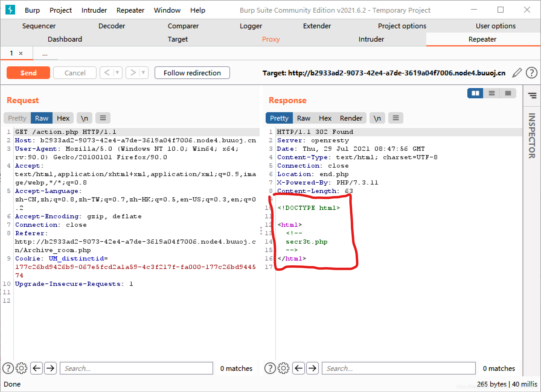Open the Project menu

(x=61, y=10)
